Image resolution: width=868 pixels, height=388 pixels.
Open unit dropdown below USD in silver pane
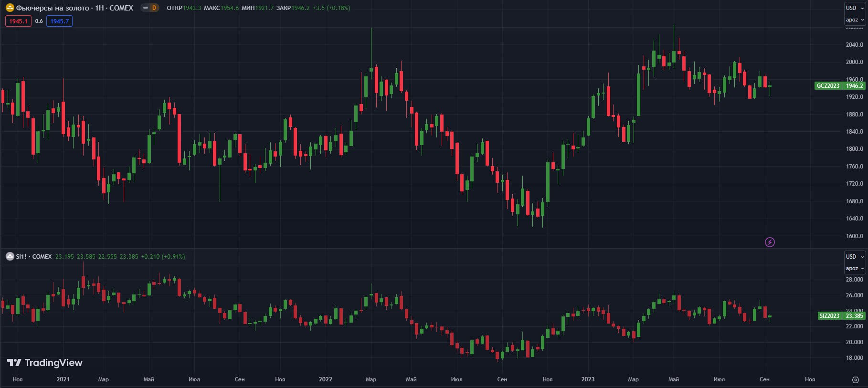(x=855, y=268)
